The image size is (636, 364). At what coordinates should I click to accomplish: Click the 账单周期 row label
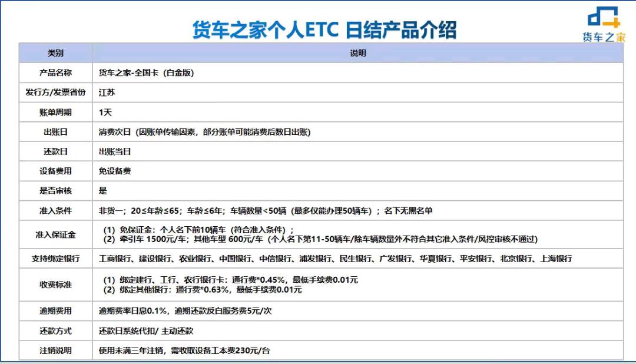55,112
